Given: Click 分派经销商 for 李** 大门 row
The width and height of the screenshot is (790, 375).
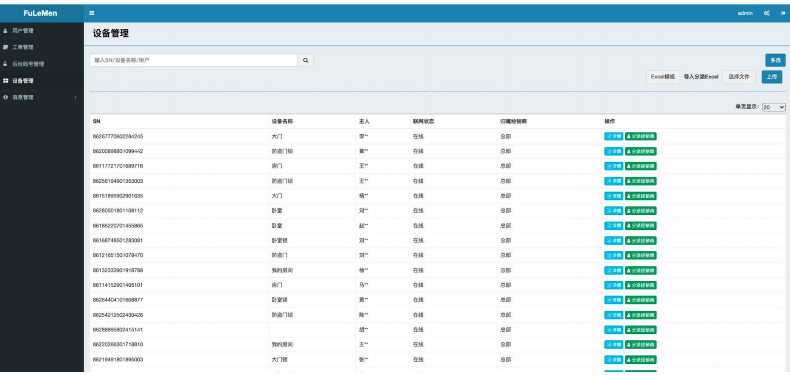Looking at the screenshot, I should point(640,136).
